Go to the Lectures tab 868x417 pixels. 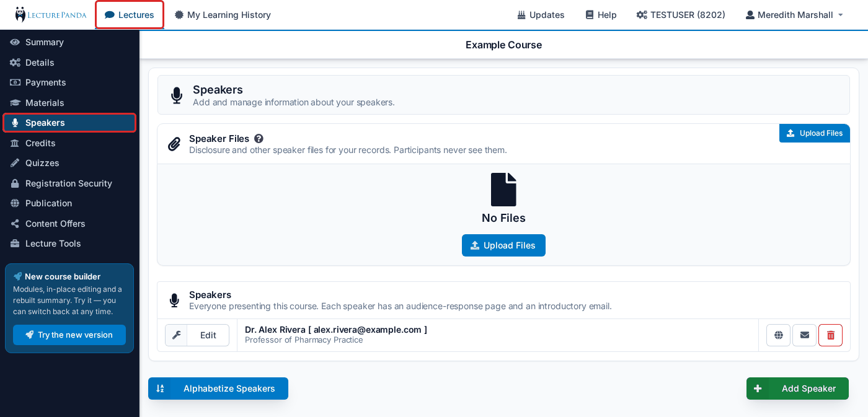pos(130,15)
